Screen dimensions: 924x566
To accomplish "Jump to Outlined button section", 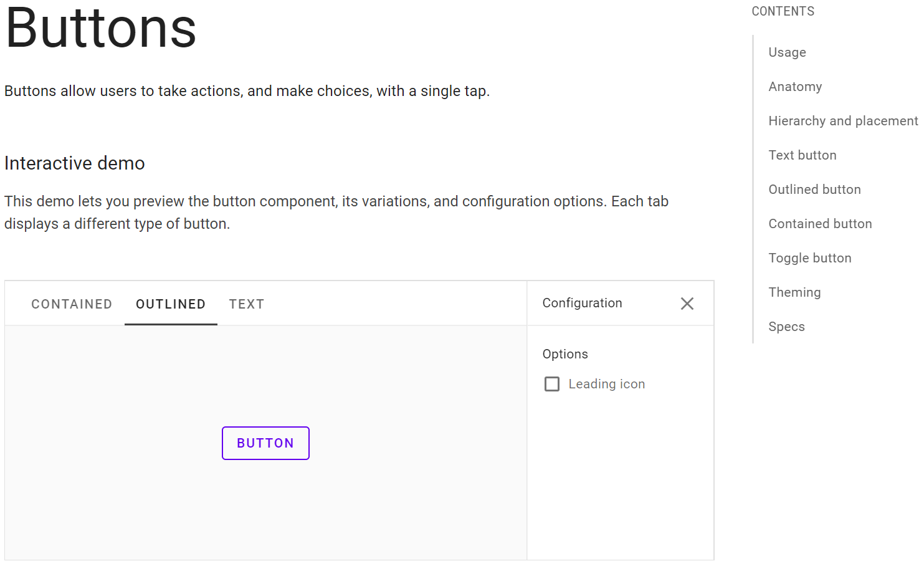I will pos(814,189).
